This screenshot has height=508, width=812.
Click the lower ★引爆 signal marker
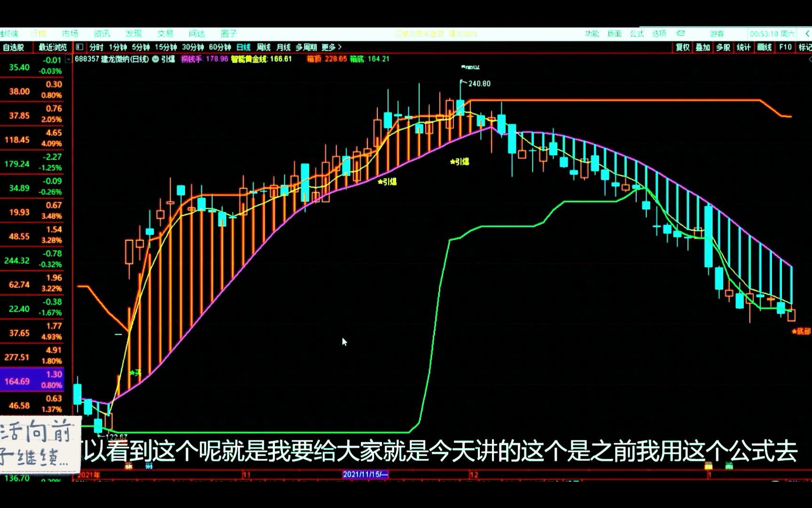click(x=387, y=182)
